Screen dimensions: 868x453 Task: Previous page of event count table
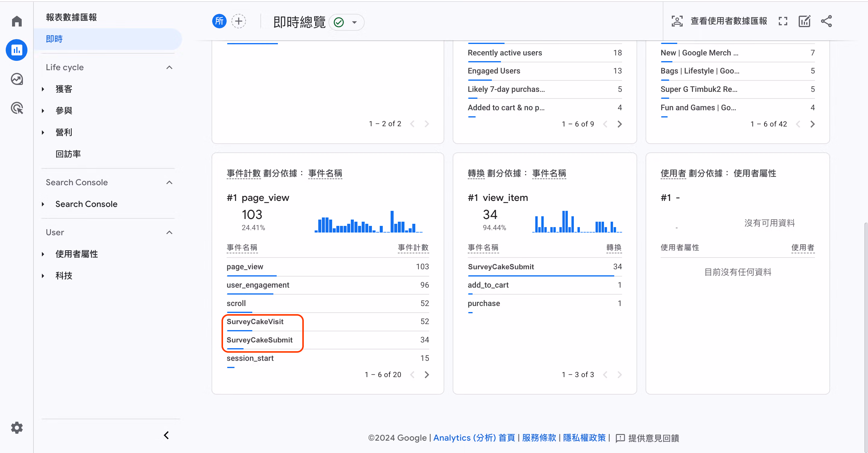[412, 374]
